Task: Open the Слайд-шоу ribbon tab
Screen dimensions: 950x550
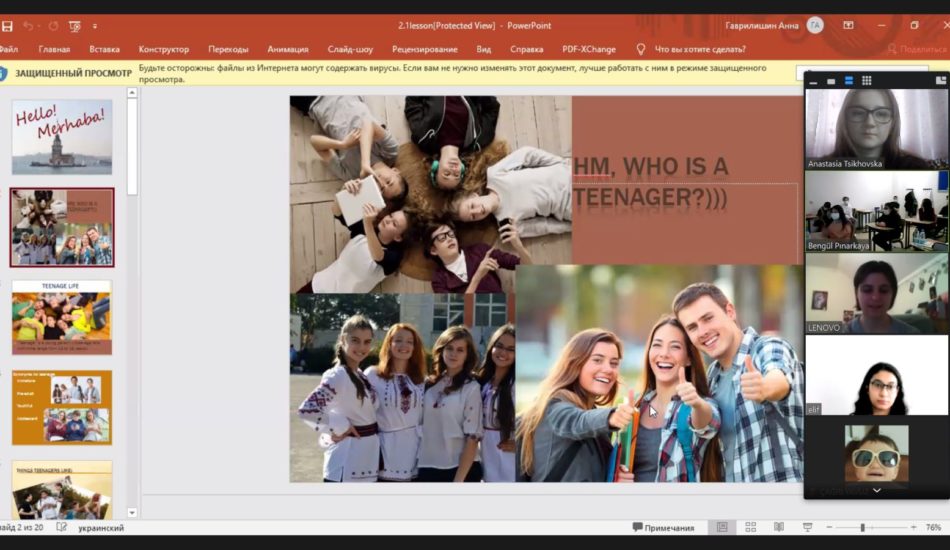Action: (x=350, y=49)
